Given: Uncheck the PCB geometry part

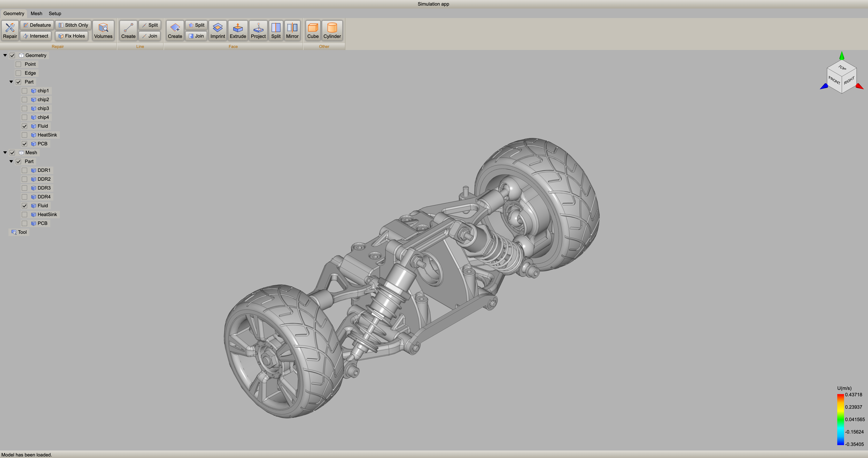Looking at the screenshot, I should [x=25, y=144].
